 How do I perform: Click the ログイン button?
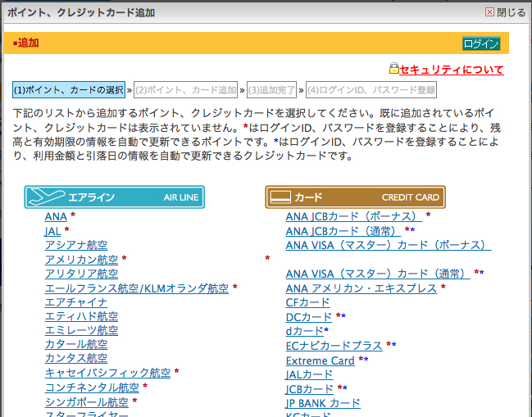[481, 43]
